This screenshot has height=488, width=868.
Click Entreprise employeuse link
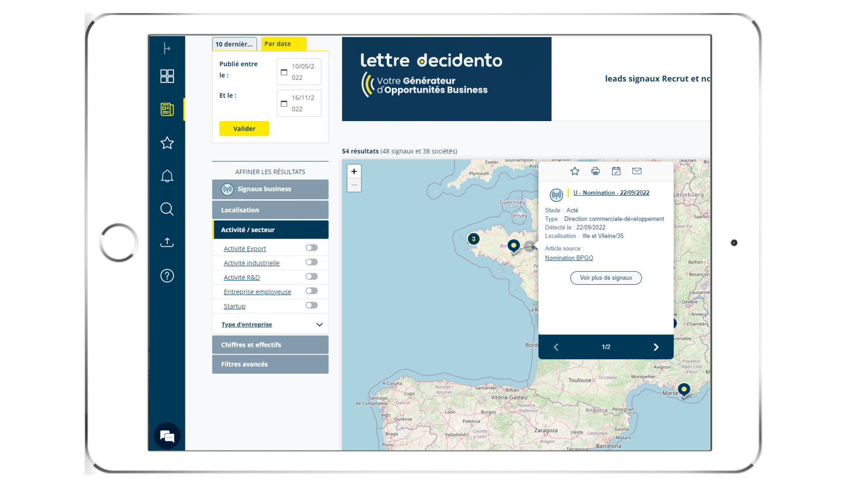(x=257, y=292)
